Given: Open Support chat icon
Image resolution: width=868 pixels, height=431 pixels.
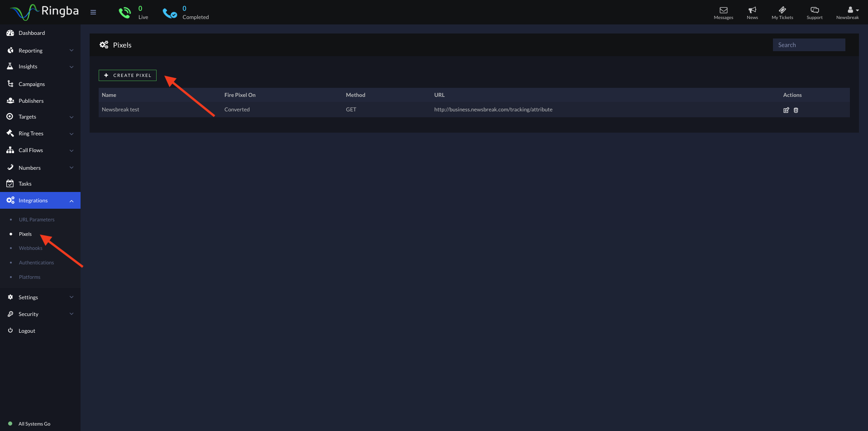Looking at the screenshot, I should tap(815, 10).
